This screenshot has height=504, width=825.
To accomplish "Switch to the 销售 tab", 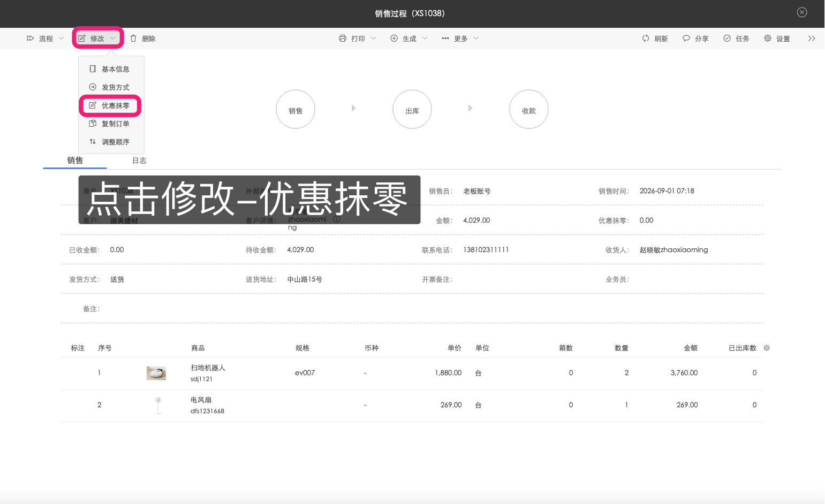I will point(75,161).
